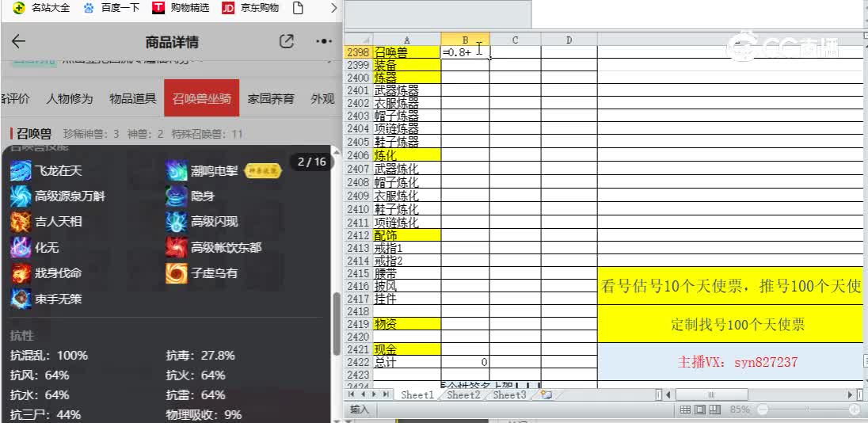Screen dimensions: 868x423
Task: Click the 抗混乱: 100% resistance value
Action: click(x=49, y=355)
